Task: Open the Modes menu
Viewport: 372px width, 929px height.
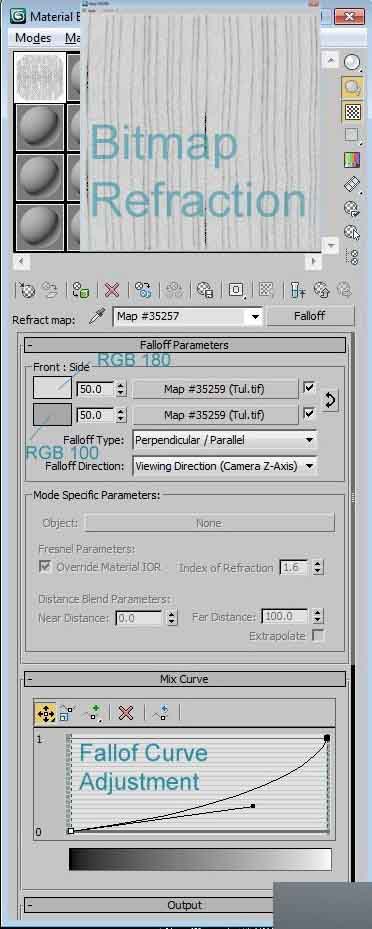Action: click(33, 37)
